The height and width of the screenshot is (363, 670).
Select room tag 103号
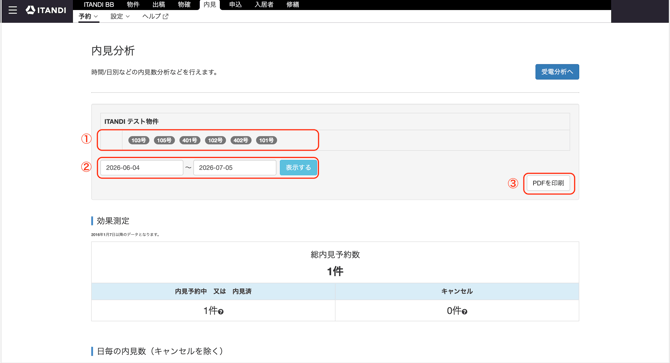(138, 140)
